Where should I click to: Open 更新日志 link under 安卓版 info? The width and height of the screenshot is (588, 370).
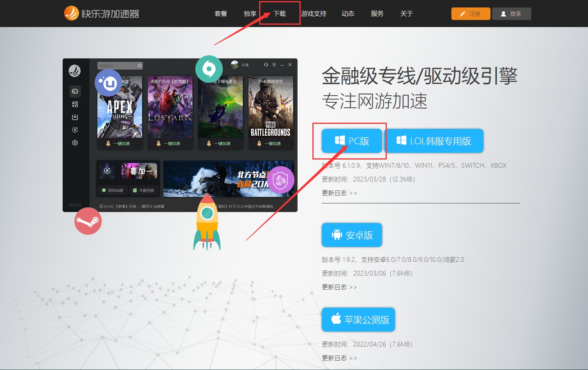[339, 287]
